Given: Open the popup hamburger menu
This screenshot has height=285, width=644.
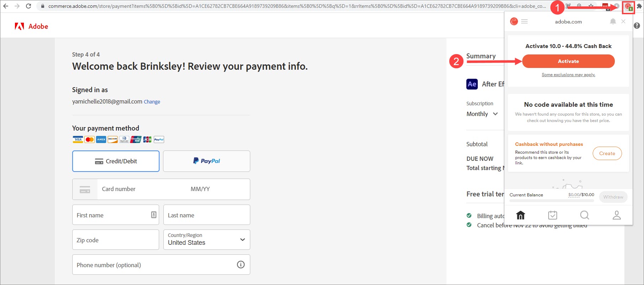Looking at the screenshot, I should [x=524, y=21].
